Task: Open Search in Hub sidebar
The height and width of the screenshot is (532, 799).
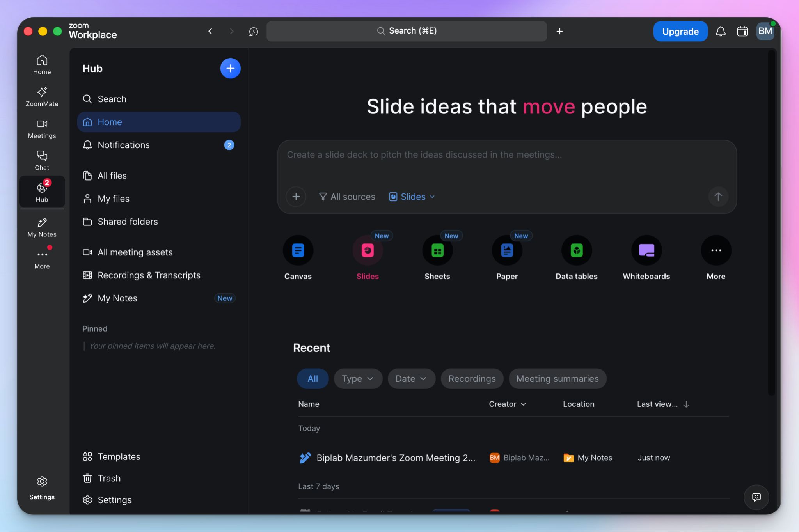Action: 159,99
